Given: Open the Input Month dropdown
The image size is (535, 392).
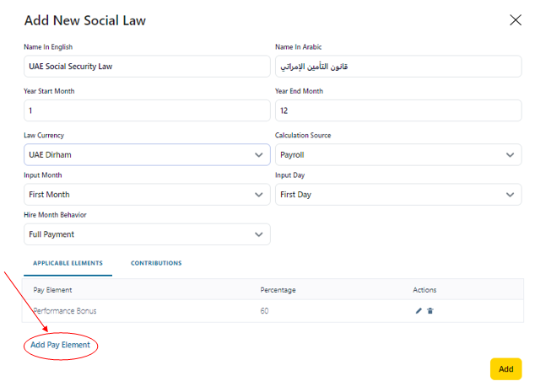Looking at the screenshot, I should coord(147,195).
